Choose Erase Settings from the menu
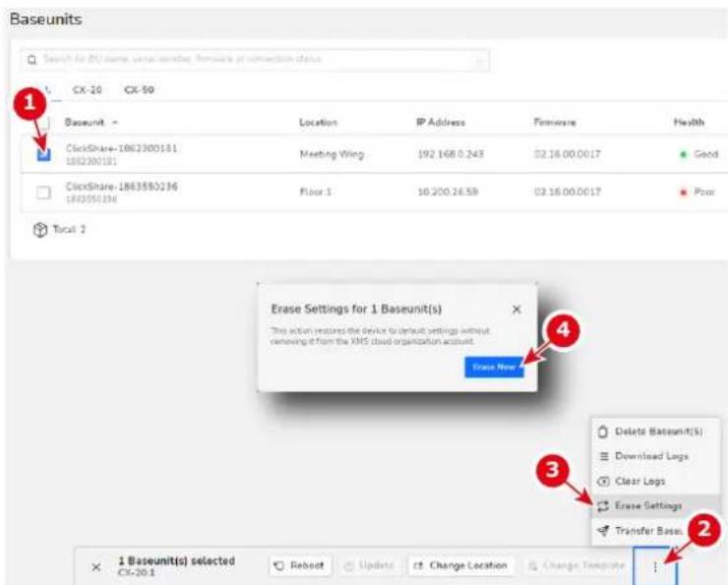Screen dimensions: 728x585 655,506
